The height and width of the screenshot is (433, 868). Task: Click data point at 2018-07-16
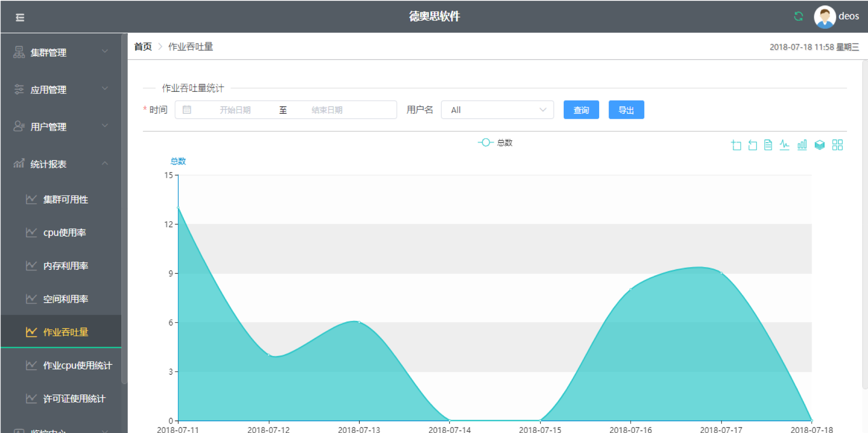[630, 289]
